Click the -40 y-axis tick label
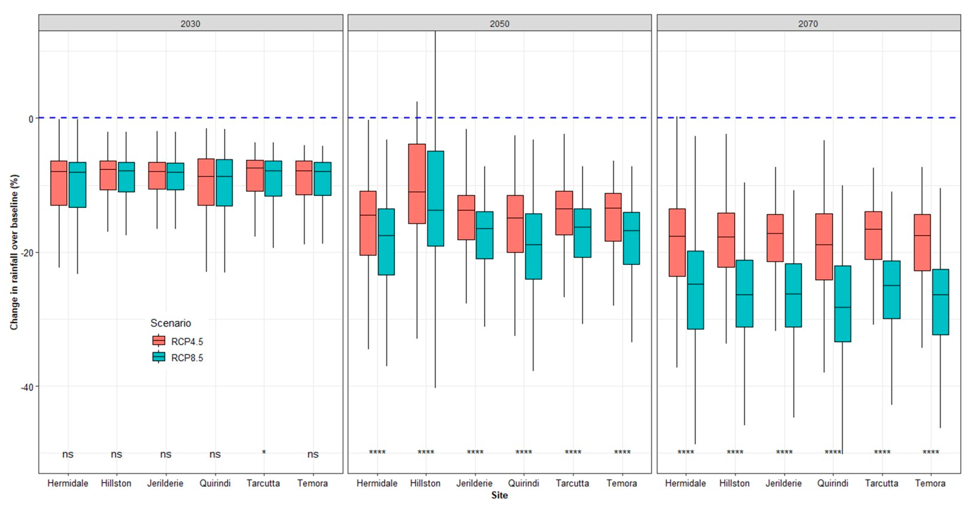This screenshot has width=980, height=508. point(27,387)
